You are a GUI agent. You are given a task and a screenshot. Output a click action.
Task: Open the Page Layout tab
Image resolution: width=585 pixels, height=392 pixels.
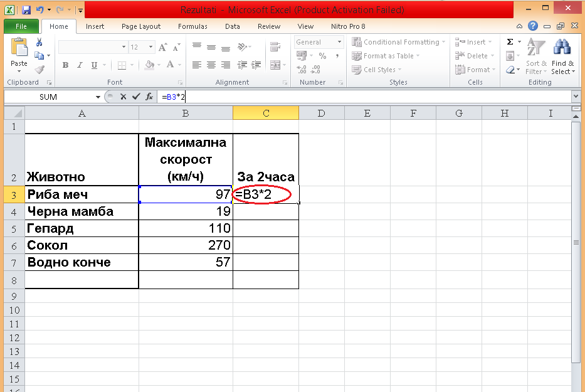pos(141,26)
